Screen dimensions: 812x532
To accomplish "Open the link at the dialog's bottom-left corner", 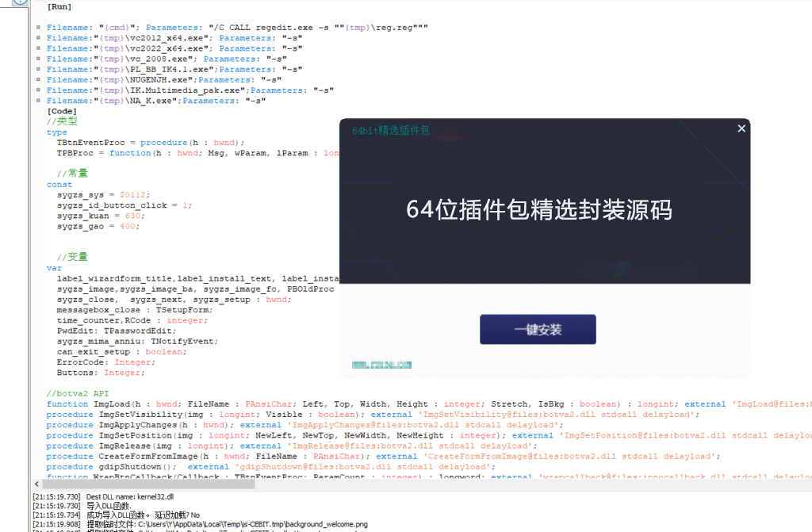I will (381, 365).
